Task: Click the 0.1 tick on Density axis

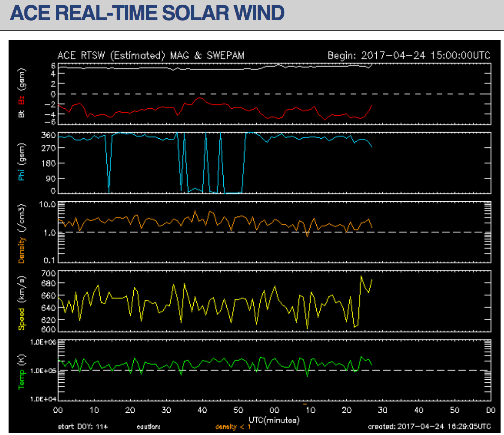Action: pyautogui.click(x=50, y=260)
